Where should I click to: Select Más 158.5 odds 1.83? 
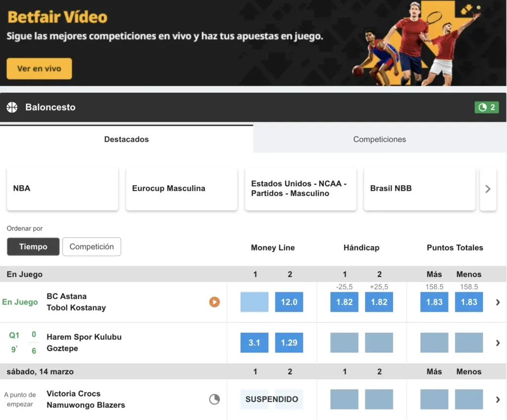[x=434, y=302]
